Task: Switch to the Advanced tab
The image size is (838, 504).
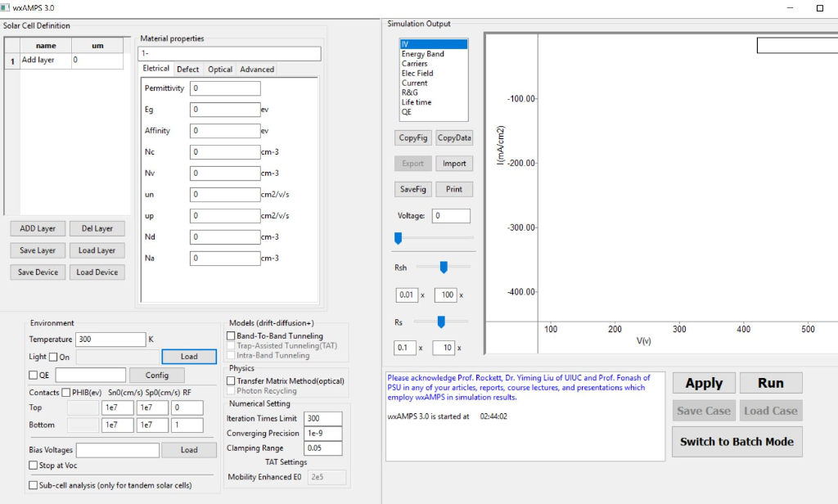Action: pos(256,70)
